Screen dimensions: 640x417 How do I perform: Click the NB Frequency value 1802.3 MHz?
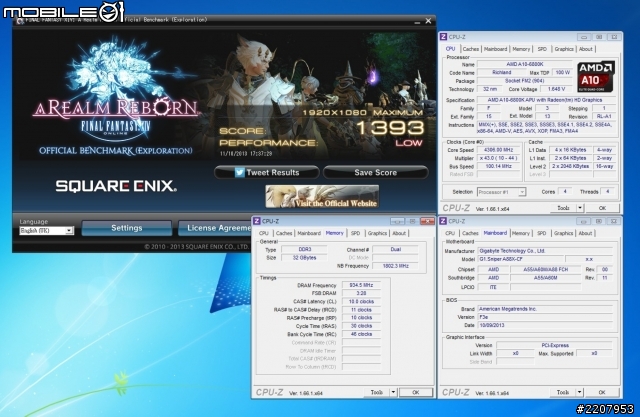[395, 266]
